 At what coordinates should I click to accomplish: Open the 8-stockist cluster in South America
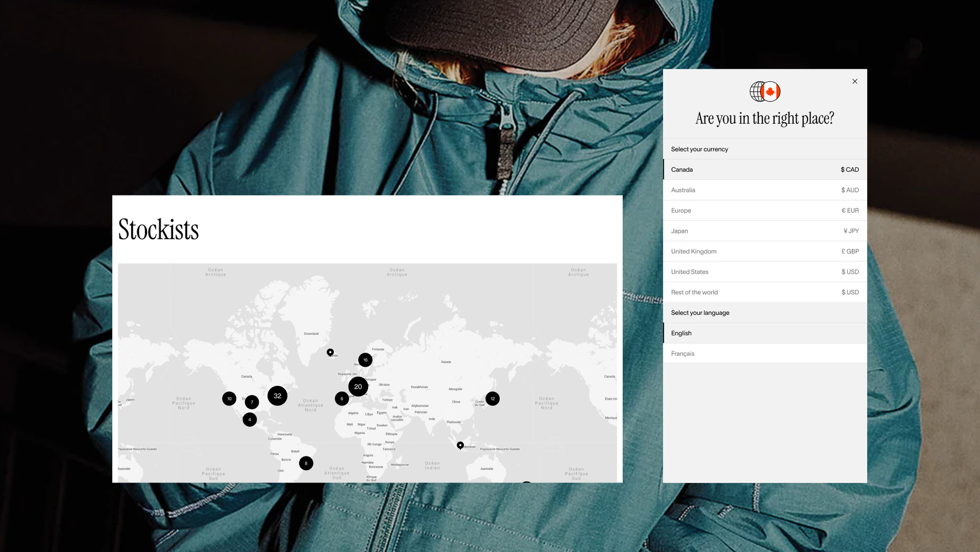[x=306, y=463]
